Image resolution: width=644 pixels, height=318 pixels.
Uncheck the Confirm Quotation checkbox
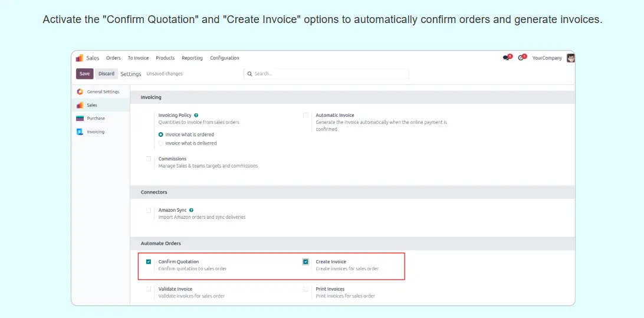(x=149, y=262)
